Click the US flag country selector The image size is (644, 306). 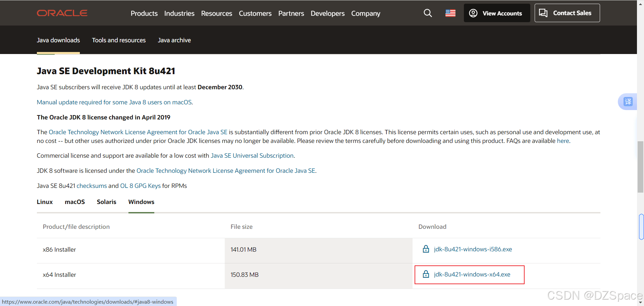coord(450,13)
